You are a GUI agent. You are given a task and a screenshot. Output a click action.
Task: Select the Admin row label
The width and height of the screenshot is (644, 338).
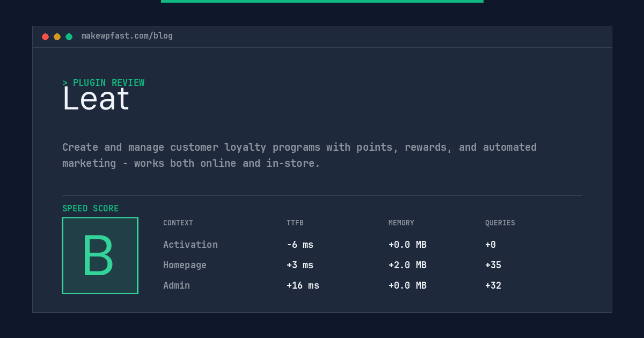click(x=177, y=285)
